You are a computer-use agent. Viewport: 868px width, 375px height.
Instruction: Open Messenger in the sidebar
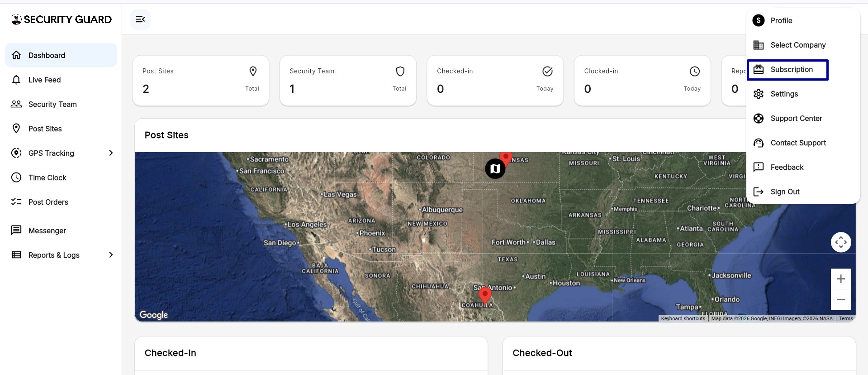click(x=61, y=231)
